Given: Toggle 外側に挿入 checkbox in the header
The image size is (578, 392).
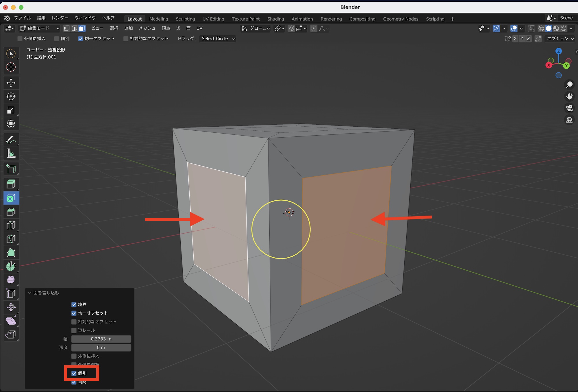Looking at the screenshot, I should (20, 39).
